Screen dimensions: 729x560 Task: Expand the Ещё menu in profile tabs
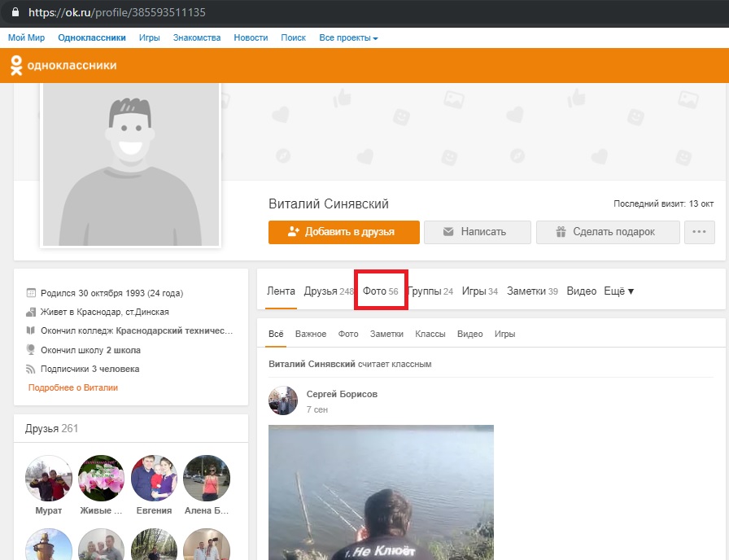tap(619, 291)
